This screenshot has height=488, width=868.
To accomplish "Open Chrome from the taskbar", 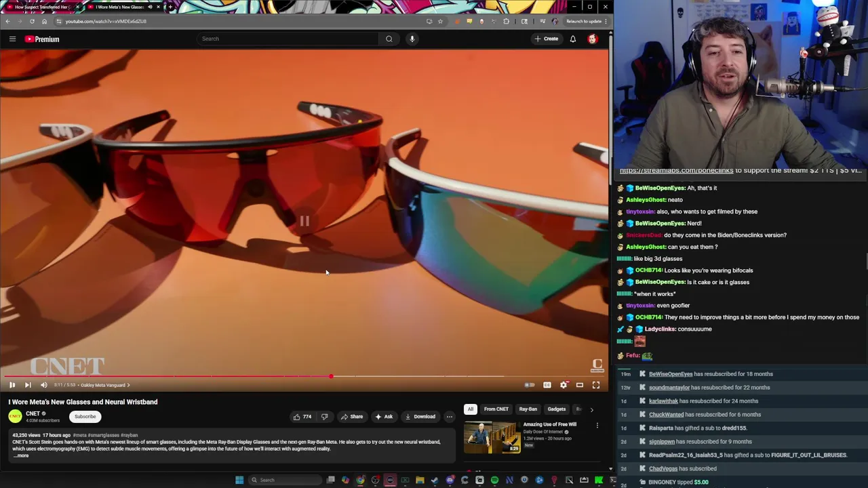I will click(x=360, y=480).
